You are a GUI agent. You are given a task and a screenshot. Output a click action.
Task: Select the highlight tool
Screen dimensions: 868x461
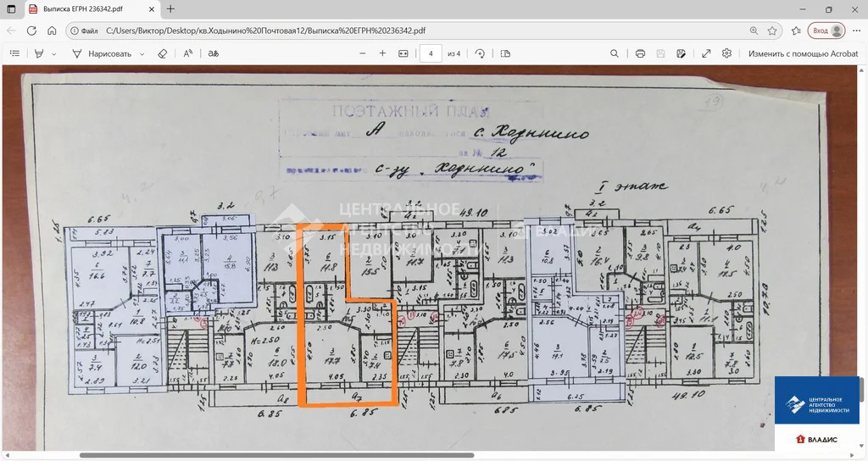[39, 53]
